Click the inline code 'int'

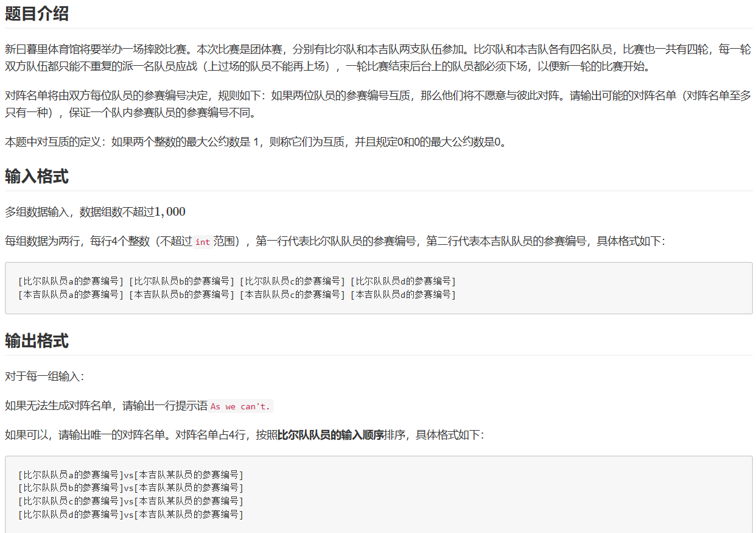(x=203, y=242)
